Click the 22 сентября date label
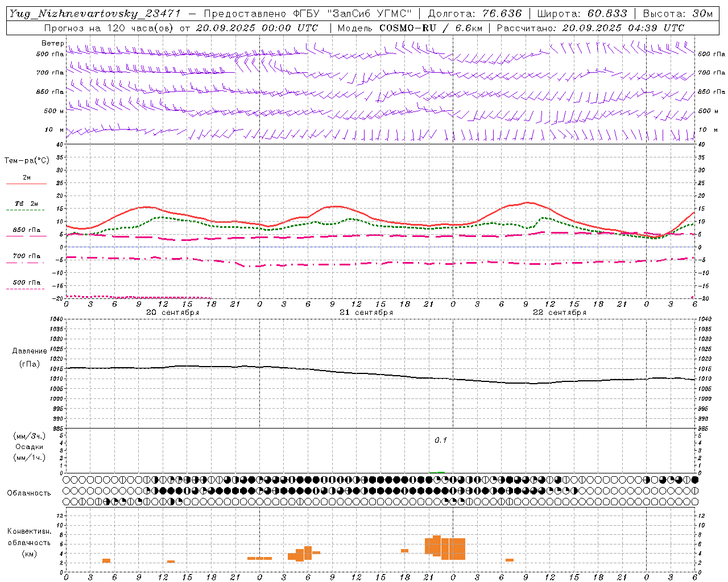Viewport: 728px width, 582px height. 560,313
